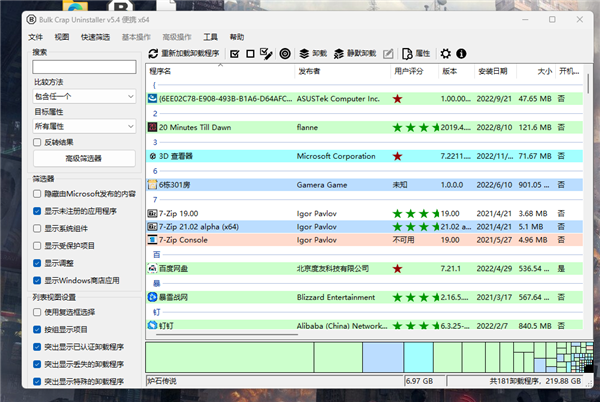Click the ASUSTek entry's app icon
Image resolution: width=600 pixels, height=402 pixels.
152,99
